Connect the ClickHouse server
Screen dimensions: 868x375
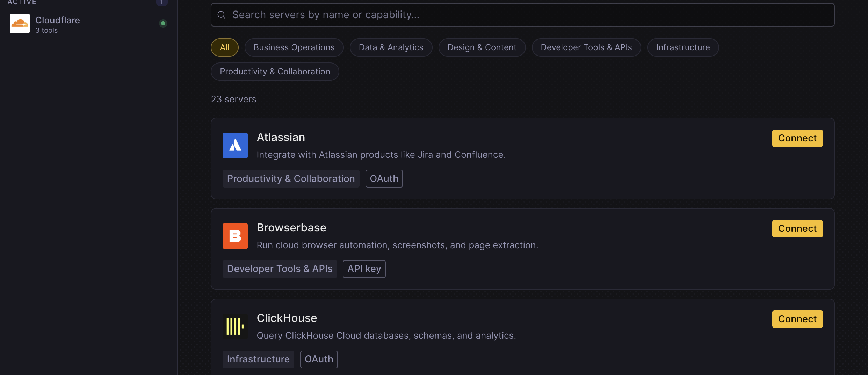tap(797, 319)
